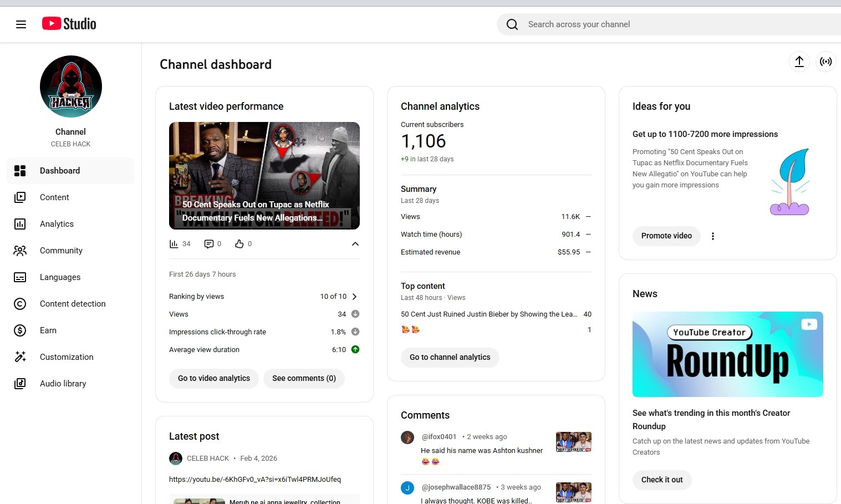Viewport: 841px width, 504px height.
Task: Collapse the latest video performance details
Action: coord(355,244)
